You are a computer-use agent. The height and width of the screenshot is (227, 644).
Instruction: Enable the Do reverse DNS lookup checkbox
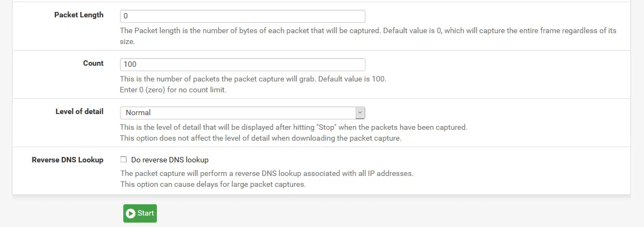tap(123, 160)
